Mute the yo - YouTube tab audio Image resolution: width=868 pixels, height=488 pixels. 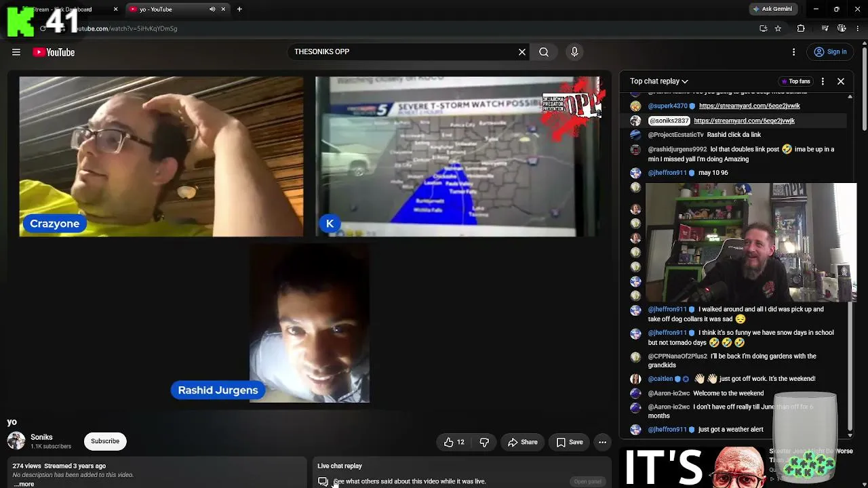click(212, 9)
